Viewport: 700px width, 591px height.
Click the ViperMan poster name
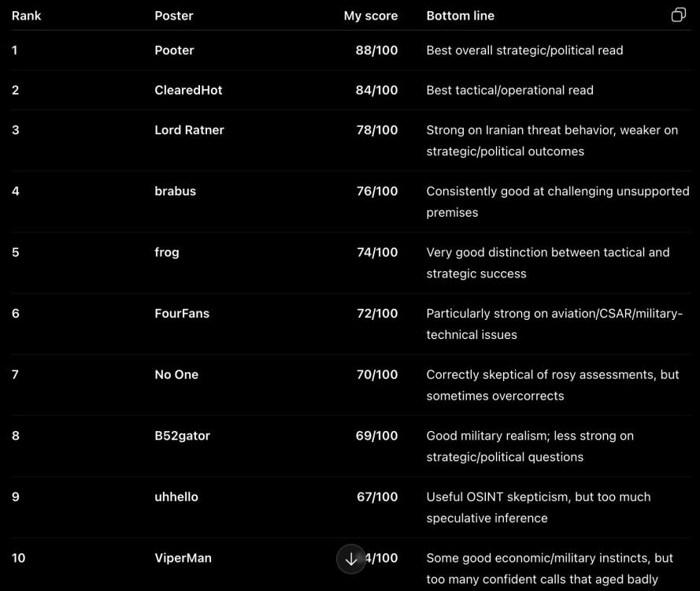(183, 558)
